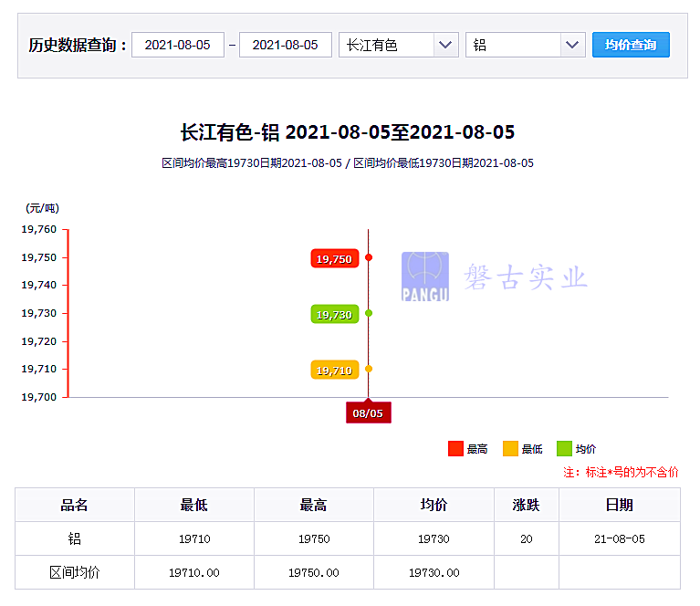Select the 19710.00 interval average cell
Screen dimensions: 700x606
(194, 572)
